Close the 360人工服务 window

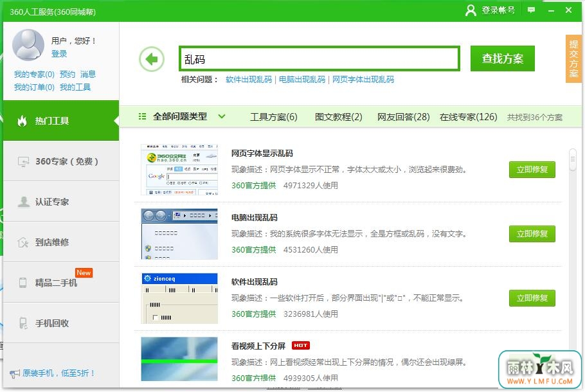(x=568, y=10)
